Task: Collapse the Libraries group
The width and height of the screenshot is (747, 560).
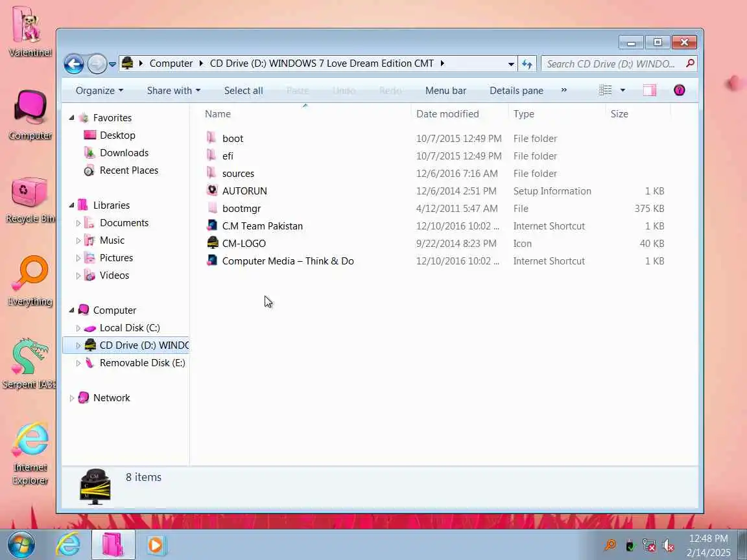Action: 71,205
